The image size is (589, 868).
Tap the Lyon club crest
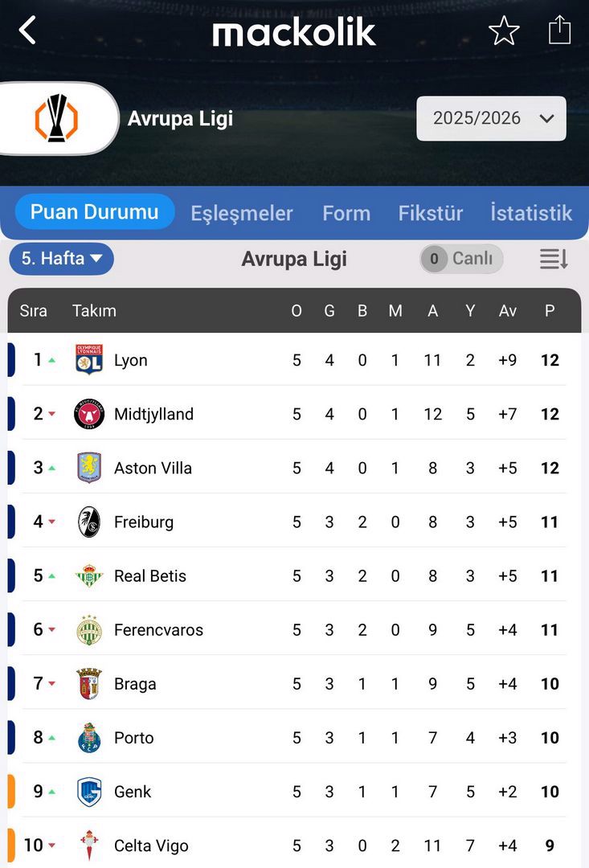point(89,360)
